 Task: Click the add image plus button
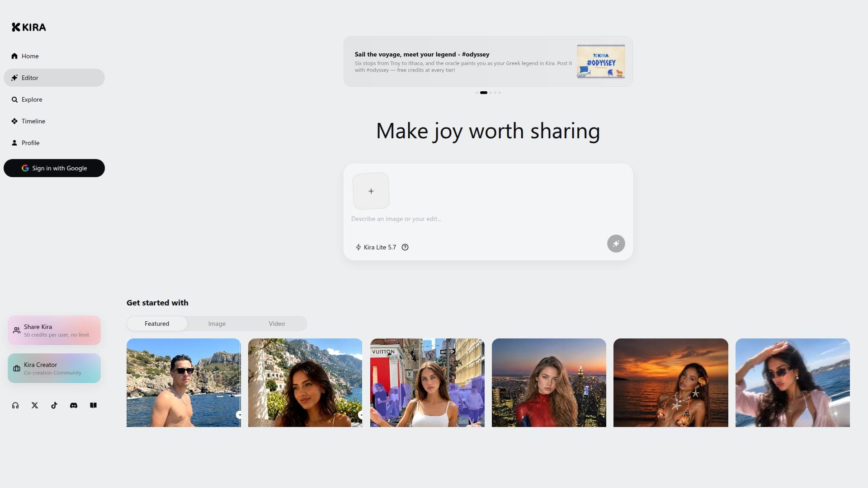371,191
